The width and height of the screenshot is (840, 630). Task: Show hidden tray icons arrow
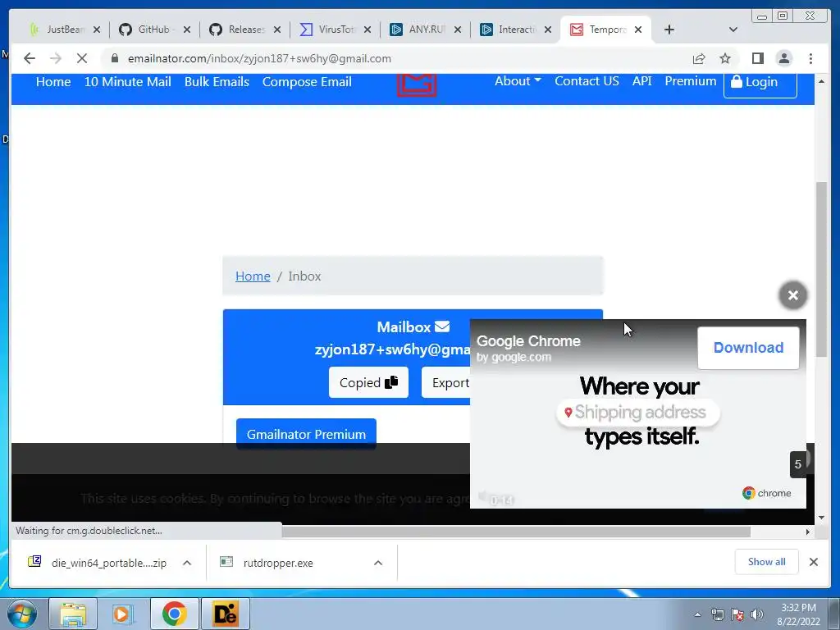point(697,614)
